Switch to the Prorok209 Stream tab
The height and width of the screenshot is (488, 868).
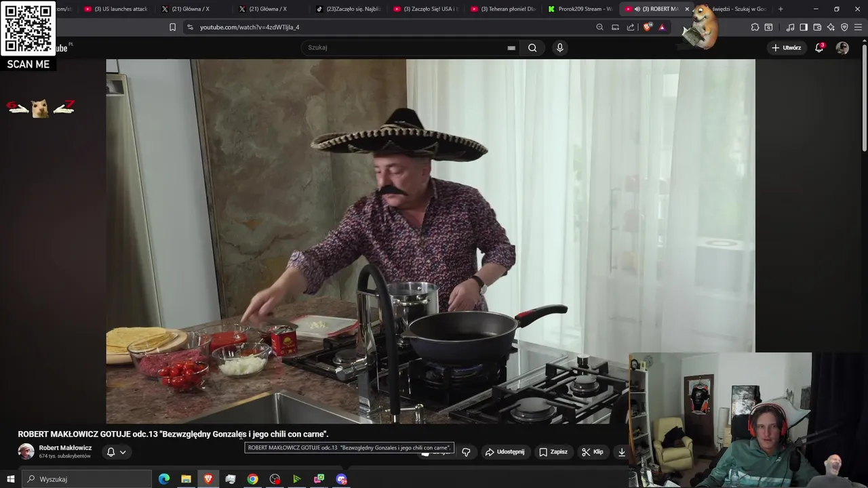point(580,9)
